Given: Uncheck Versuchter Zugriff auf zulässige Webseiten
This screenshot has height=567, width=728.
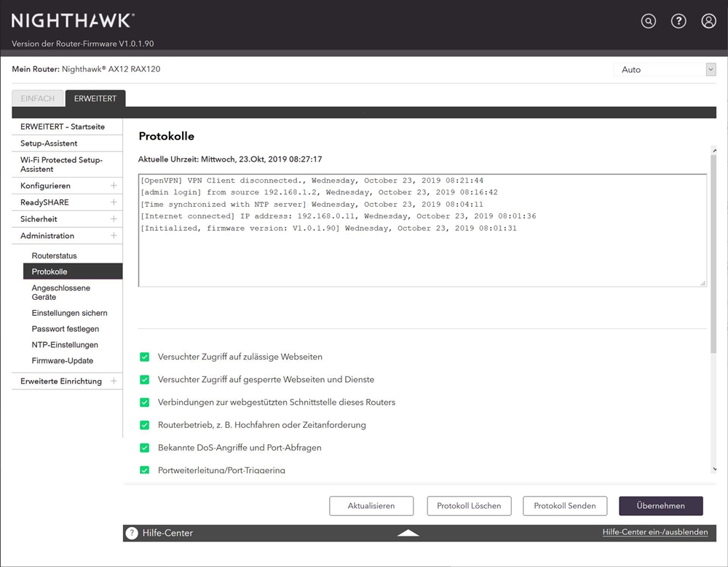Looking at the screenshot, I should 144,357.
